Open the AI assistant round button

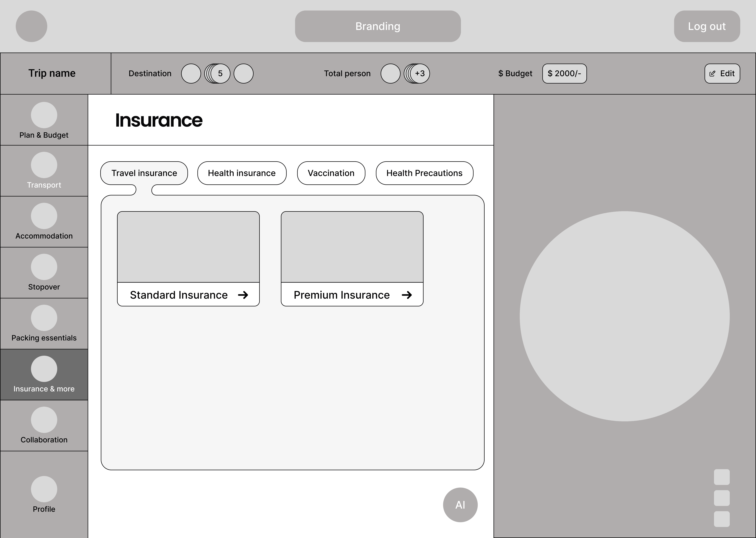460,505
